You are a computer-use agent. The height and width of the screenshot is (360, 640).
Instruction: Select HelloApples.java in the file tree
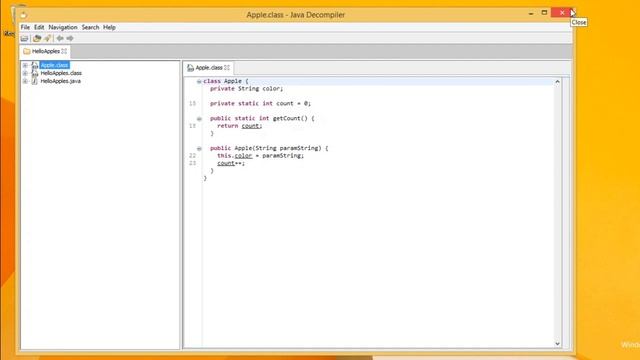[60, 81]
